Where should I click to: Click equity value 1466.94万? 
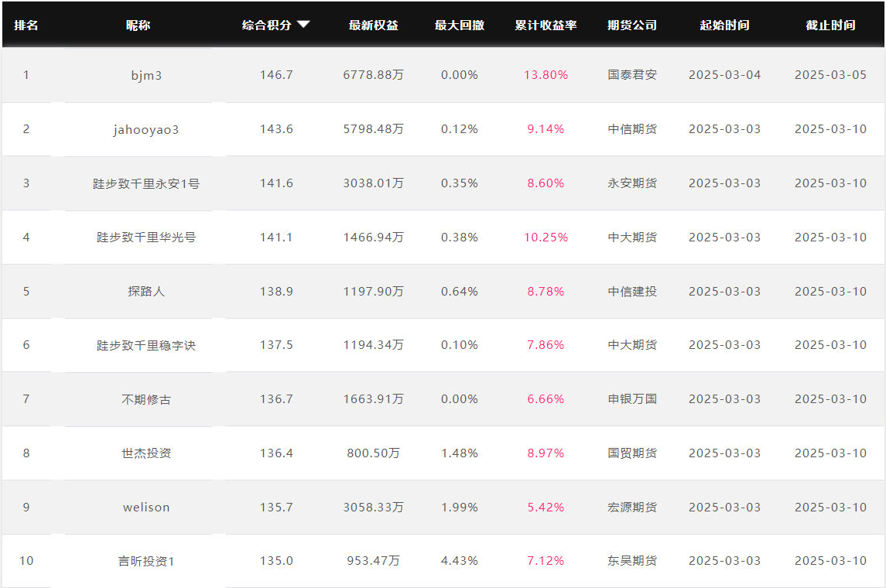374,238
